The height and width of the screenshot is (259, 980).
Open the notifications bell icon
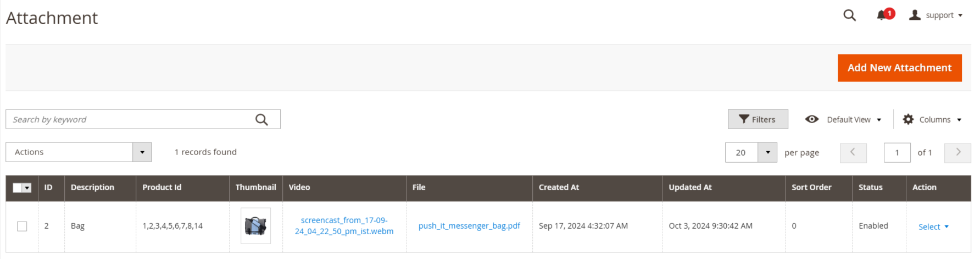click(x=882, y=15)
